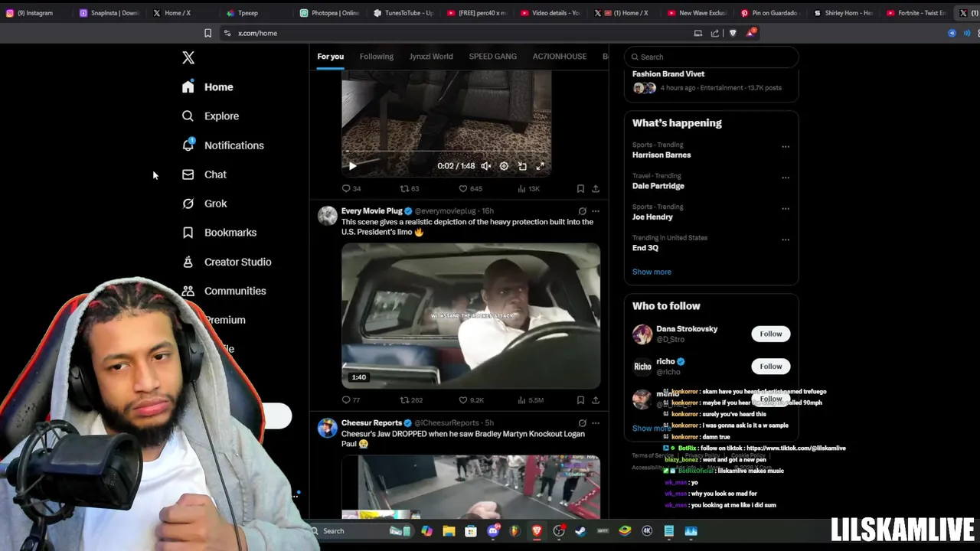
Task: Follow Dana Strokovsky
Action: pyautogui.click(x=771, y=334)
